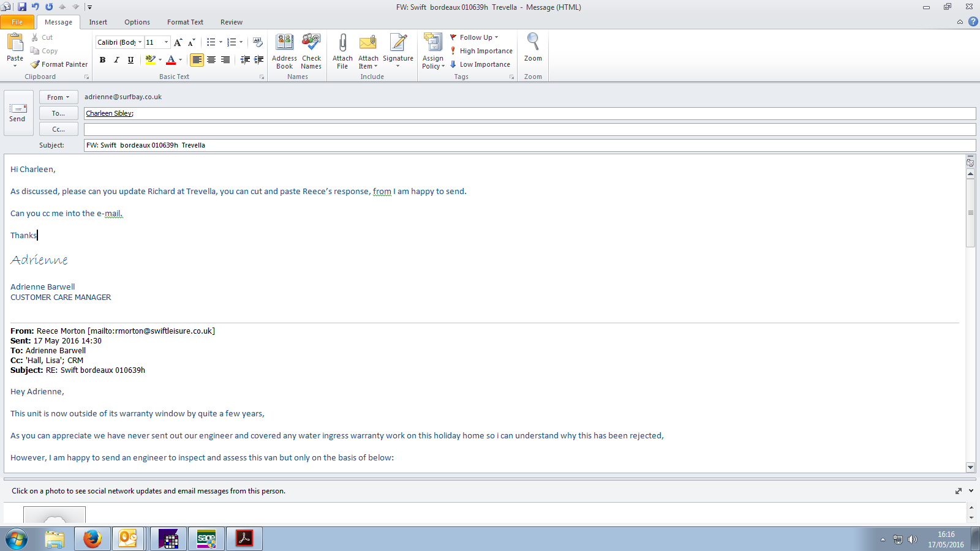Decrease the paragraph indent
This screenshot has height=551, width=980.
[245, 59]
